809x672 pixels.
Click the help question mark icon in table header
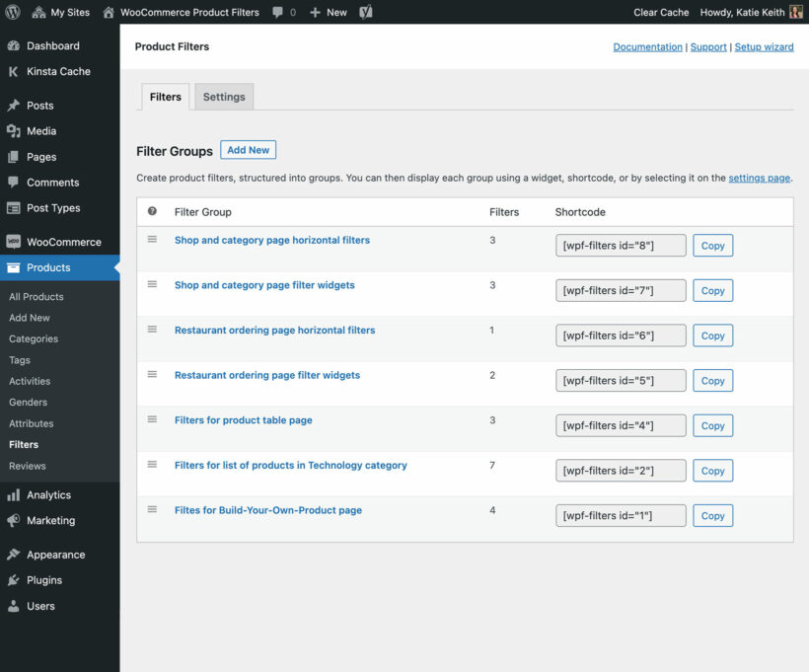(152, 211)
